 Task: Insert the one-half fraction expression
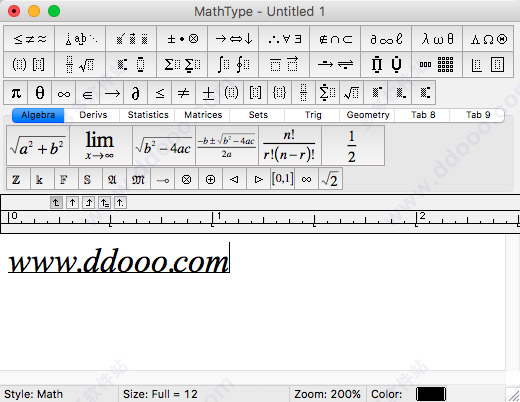coord(353,146)
